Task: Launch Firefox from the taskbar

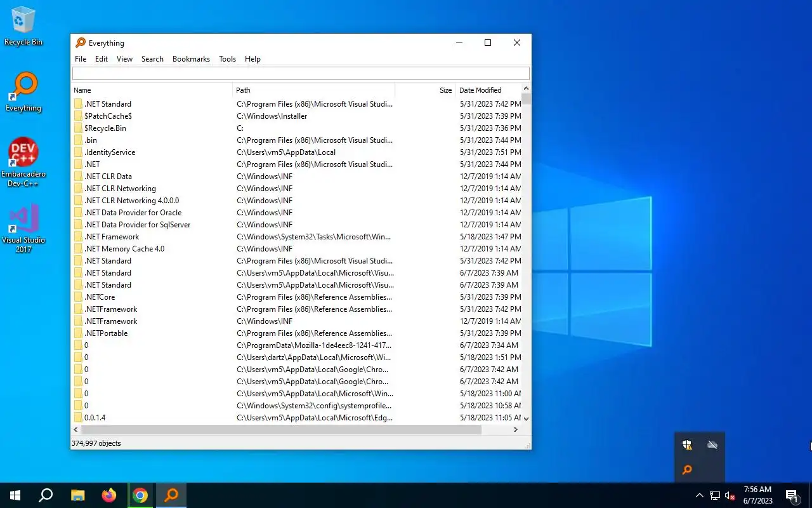Action: (109, 495)
